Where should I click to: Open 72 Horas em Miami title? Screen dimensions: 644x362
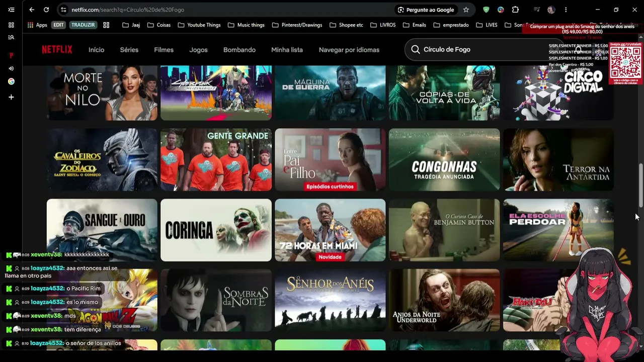(330, 230)
